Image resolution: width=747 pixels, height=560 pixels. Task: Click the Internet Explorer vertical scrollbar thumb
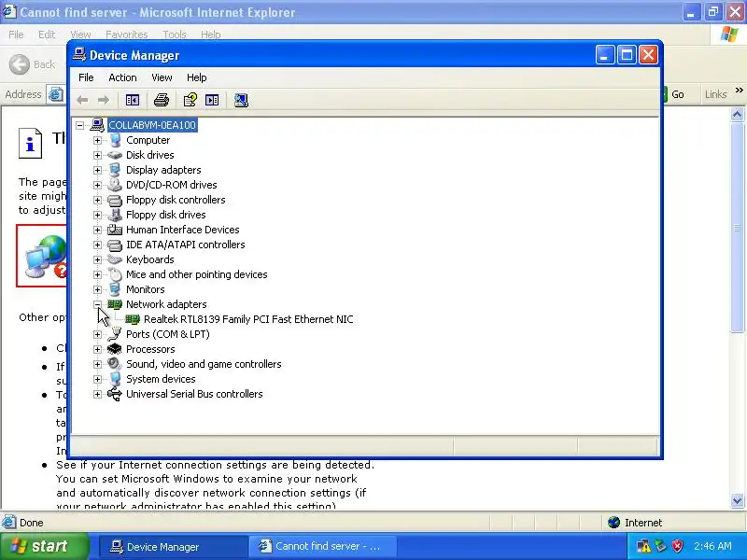click(x=737, y=227)
